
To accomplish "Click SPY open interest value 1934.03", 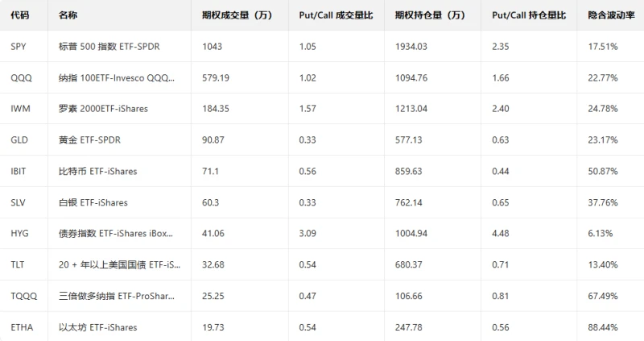I will point(412,47).
